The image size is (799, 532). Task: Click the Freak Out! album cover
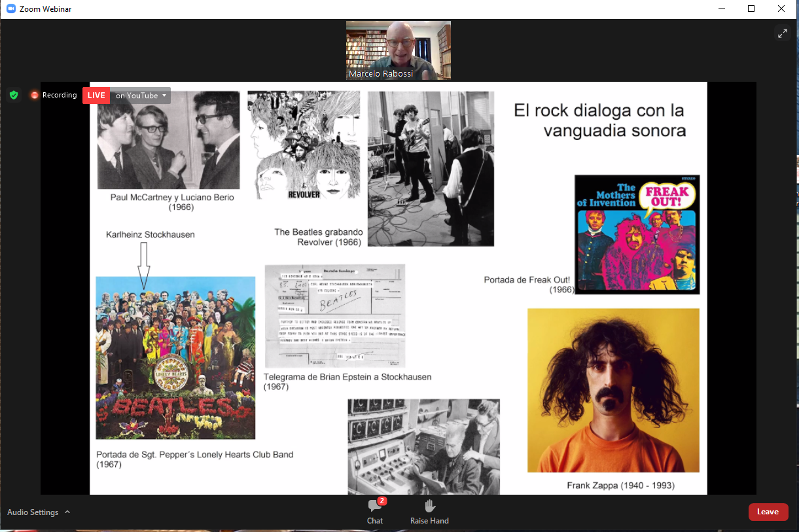point(637,234)
